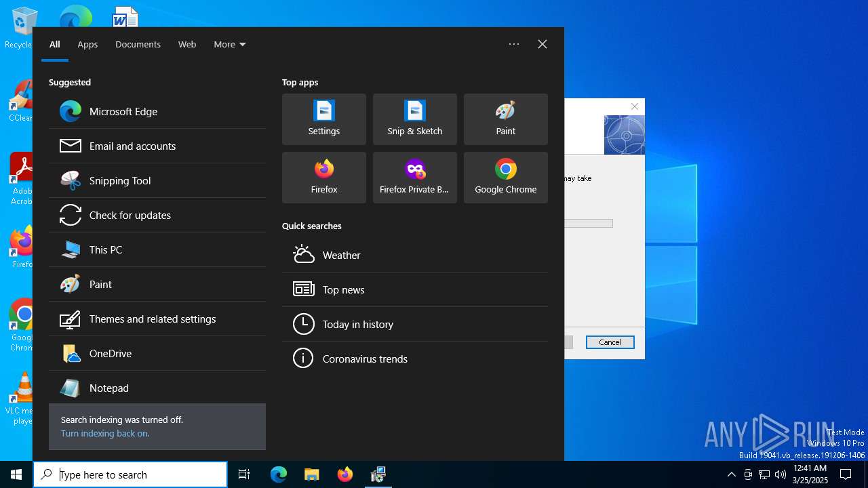Open Microsoft Edge from Suggested list

(x=157, y=111)
